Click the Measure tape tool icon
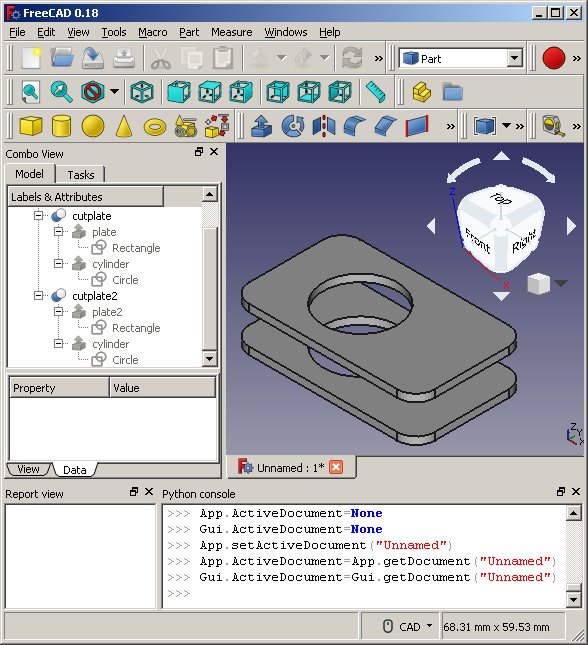This screenshot has width=588, height=645. [553, 126]
